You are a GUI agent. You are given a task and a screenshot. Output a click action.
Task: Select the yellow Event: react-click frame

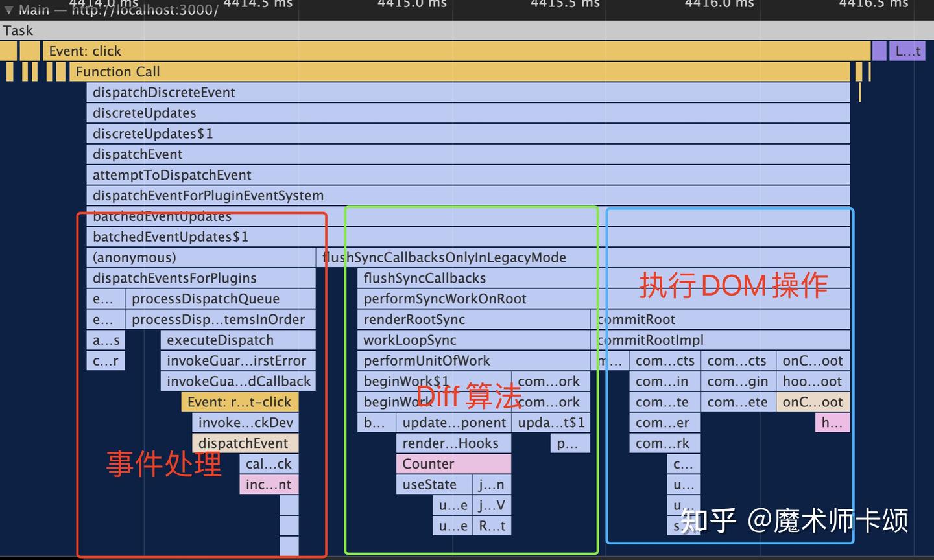[239, 402]
